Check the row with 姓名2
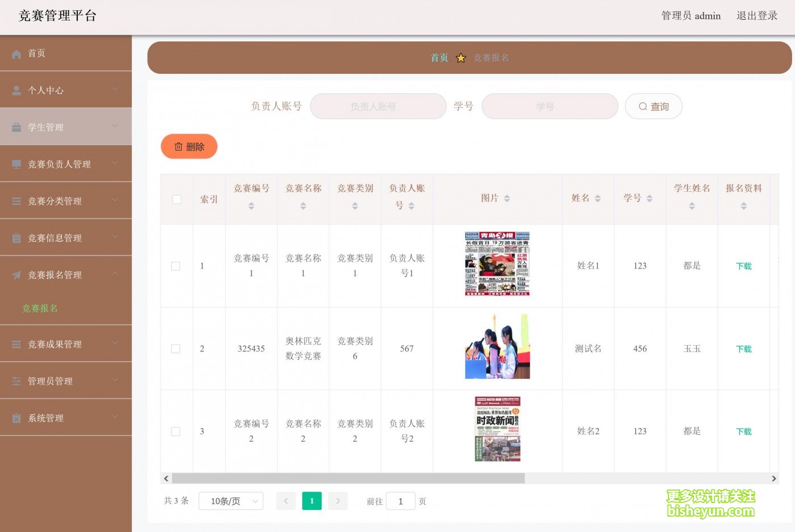The width and height of the screenshot is (795, 532). 175,432
